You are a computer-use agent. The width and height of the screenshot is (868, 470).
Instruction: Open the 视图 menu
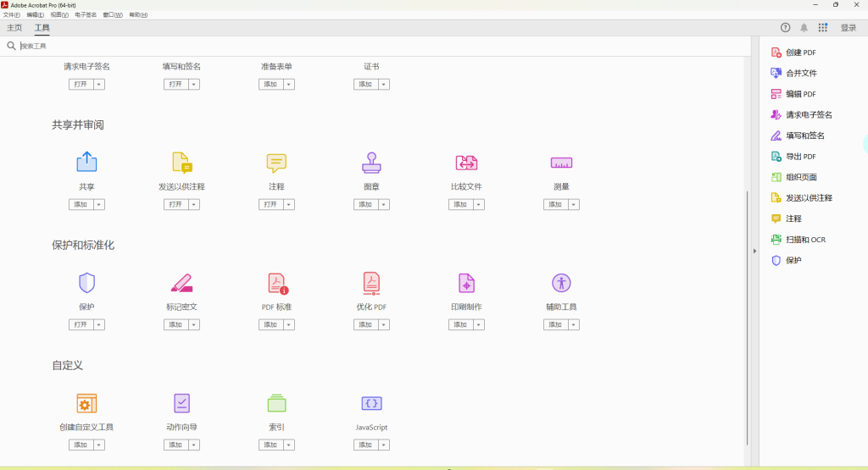59,15
